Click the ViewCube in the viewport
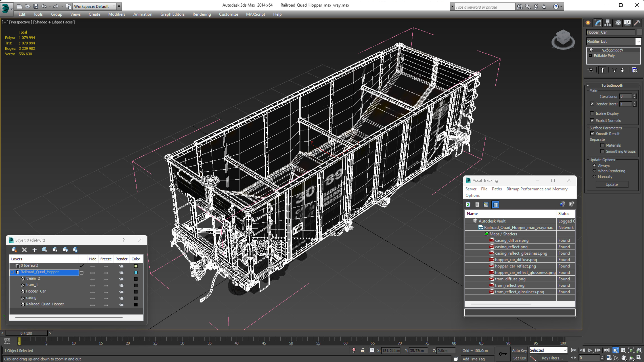Screen dimensions: 644x362 tap(563, 39)
